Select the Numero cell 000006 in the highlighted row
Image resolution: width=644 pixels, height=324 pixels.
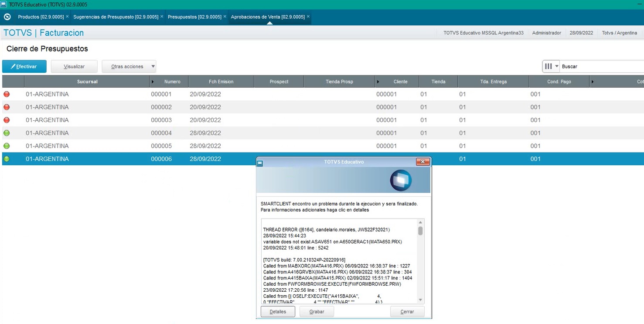[161, 159]
